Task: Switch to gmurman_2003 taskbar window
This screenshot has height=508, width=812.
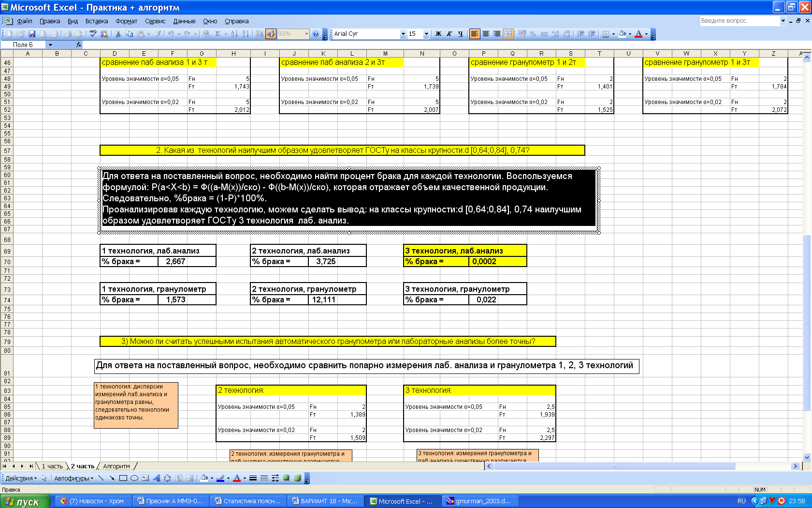Action: (x=479, y=501)
